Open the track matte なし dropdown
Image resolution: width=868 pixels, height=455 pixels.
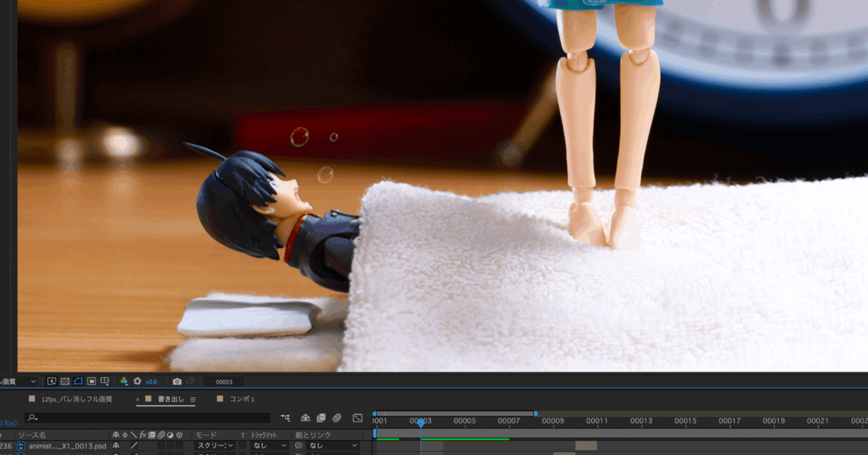(270, 446)
